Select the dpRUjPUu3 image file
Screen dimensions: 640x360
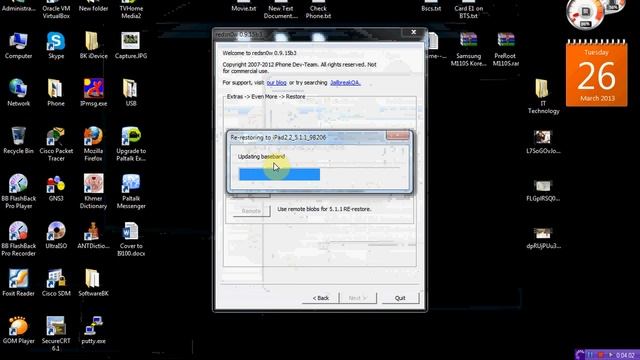pos(543,237)
